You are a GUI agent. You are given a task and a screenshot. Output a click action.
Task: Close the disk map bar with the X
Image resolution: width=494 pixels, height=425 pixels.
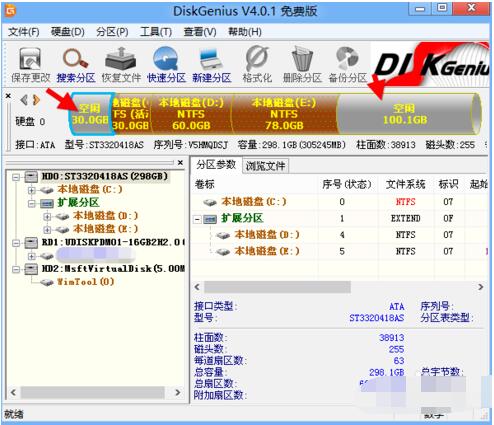click(8, 96)
